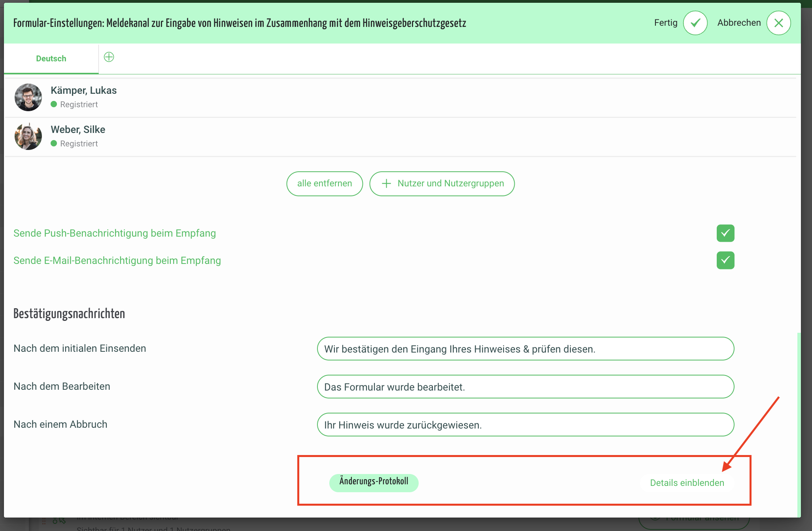Toggle push notification on receipt checkbox
This screenshot has height=531, width=812.
[725, 233]
